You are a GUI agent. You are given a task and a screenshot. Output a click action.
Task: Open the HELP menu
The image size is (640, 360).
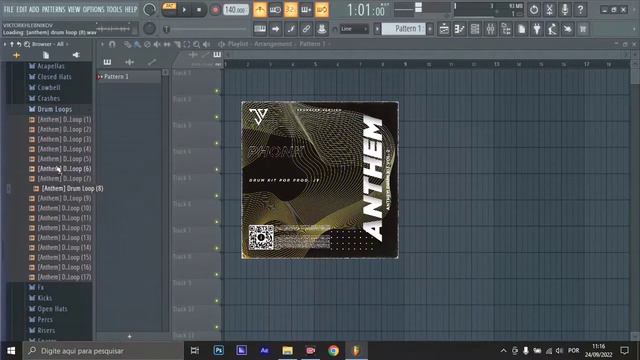[x=131, y=9]
